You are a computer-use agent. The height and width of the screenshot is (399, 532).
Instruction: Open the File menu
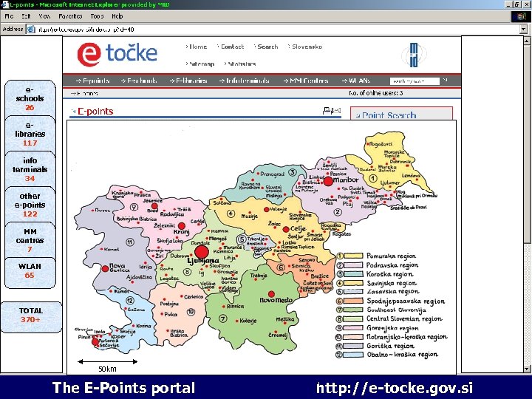pyautogui.click(x=9, y=16)
